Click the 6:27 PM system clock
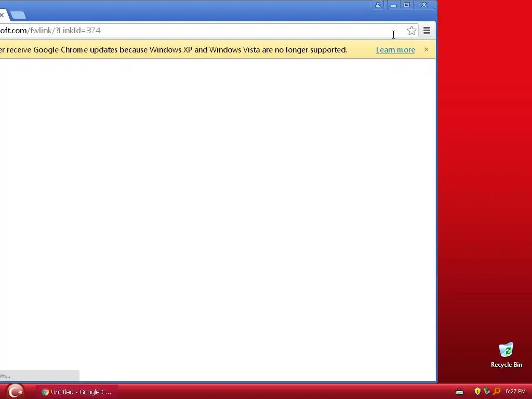 point(515,392)
